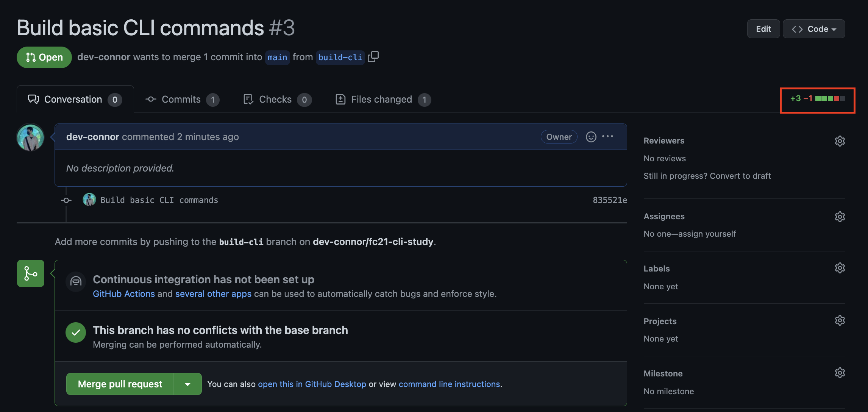This screenshot has width=868, height=412.
Task: Open the Code dropdown button
Action: tap(813, 29)
